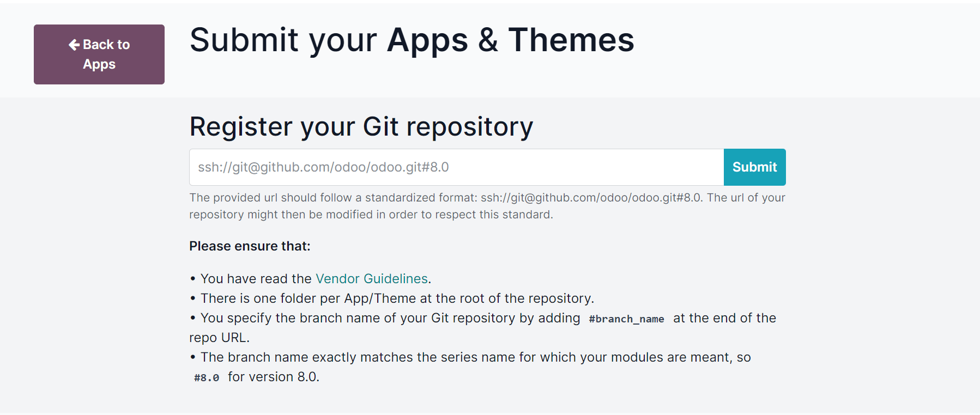Click the repo URL. text line
The width and height of the screenshot is (980, 415).
click(x=219, y=338)
